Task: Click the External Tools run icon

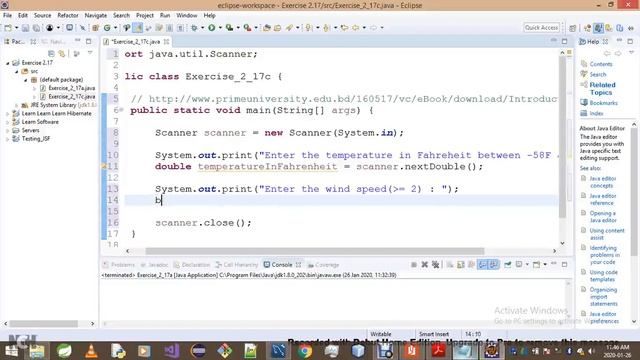Action: (247, 28)
